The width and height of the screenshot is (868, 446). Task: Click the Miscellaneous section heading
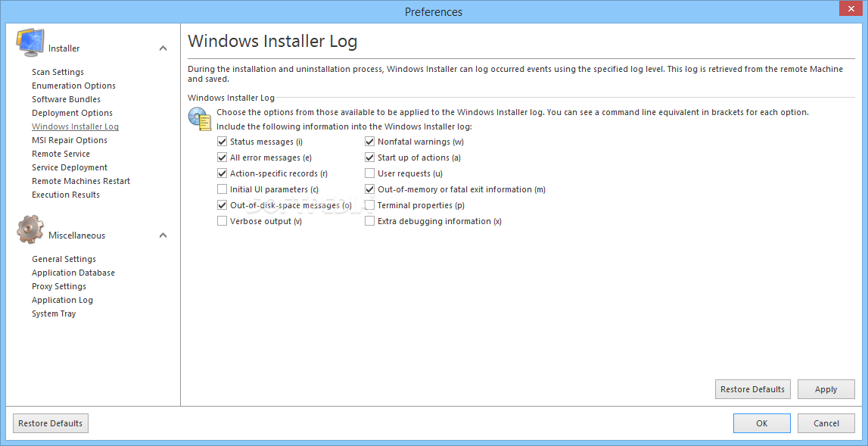(77, 235)
